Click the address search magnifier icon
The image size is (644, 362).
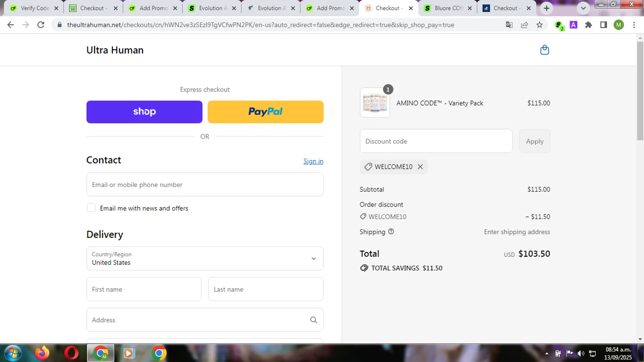[x=313, y=320]
